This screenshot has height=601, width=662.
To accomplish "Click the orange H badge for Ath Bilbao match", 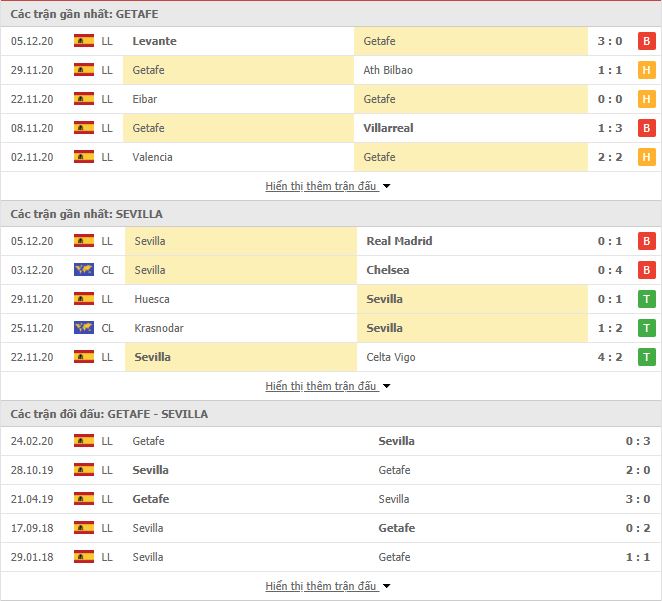I will point(646,70).
